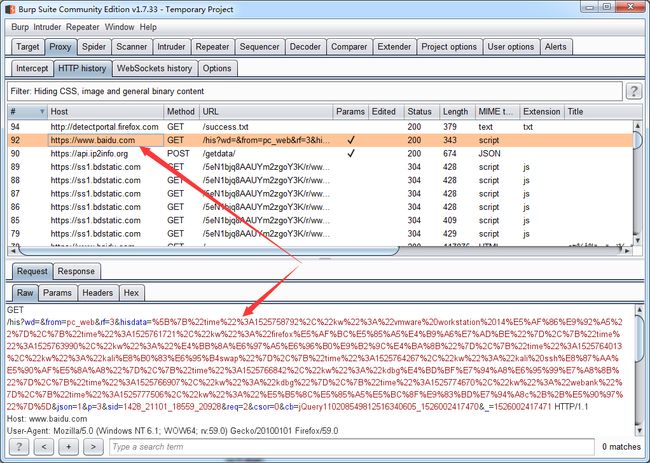The image size is (650, 463).
Task: Open the proxy Options sub-tab
Action: point(217,68)
